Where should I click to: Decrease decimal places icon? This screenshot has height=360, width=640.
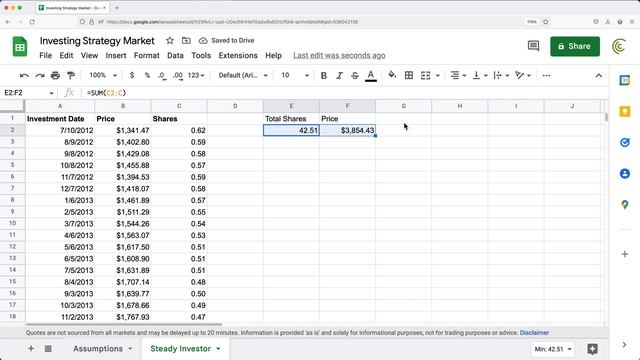click(x=162, y=76)
